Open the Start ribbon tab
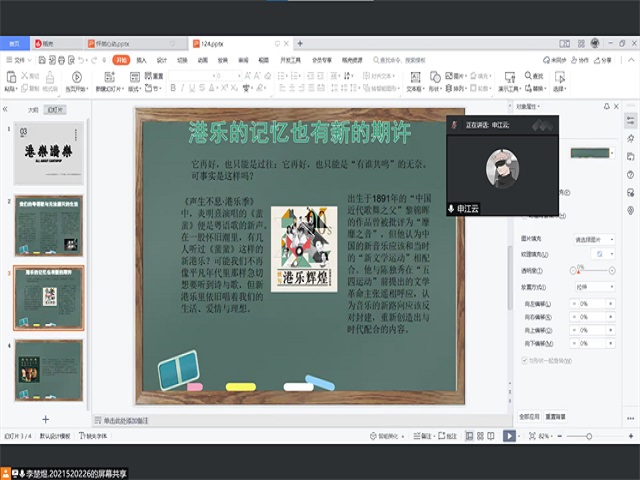640x480 pixels. point(121,60)
